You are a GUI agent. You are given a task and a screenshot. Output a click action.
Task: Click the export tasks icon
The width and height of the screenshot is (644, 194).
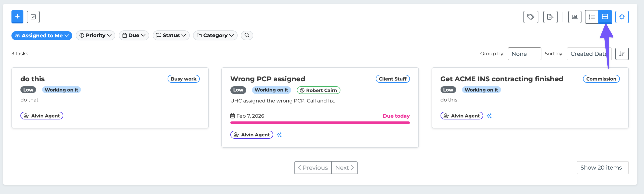click(x=550, y=17)
